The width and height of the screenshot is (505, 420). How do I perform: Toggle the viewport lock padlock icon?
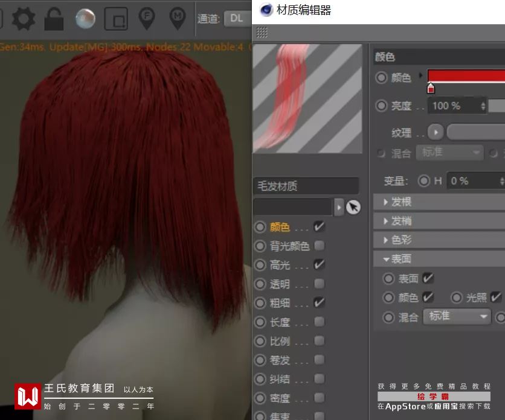pyautogui.click(x=54, y=19)
